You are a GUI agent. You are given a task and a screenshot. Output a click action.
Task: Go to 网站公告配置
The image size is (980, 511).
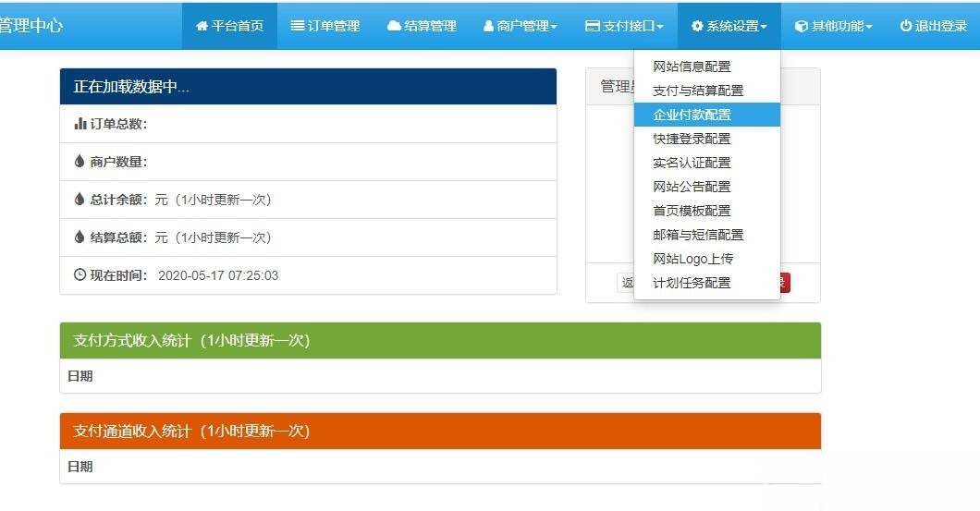[692, 187]
